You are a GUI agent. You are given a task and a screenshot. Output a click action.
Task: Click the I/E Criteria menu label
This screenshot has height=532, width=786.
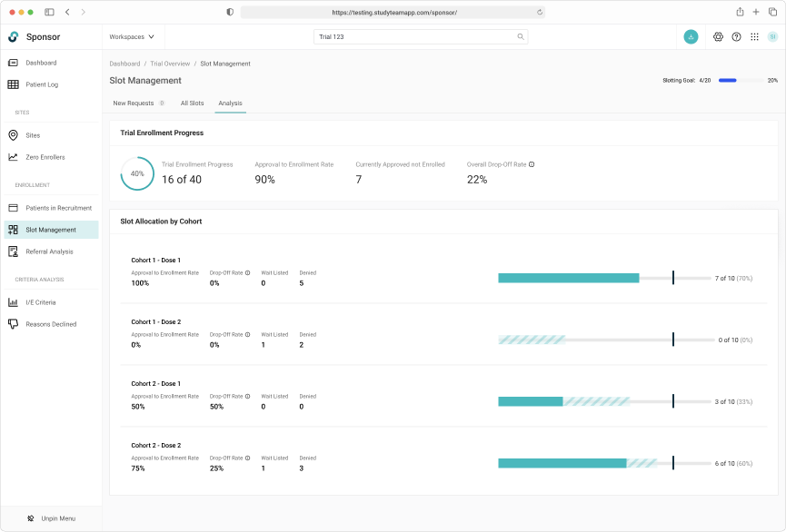coord(41,302)
